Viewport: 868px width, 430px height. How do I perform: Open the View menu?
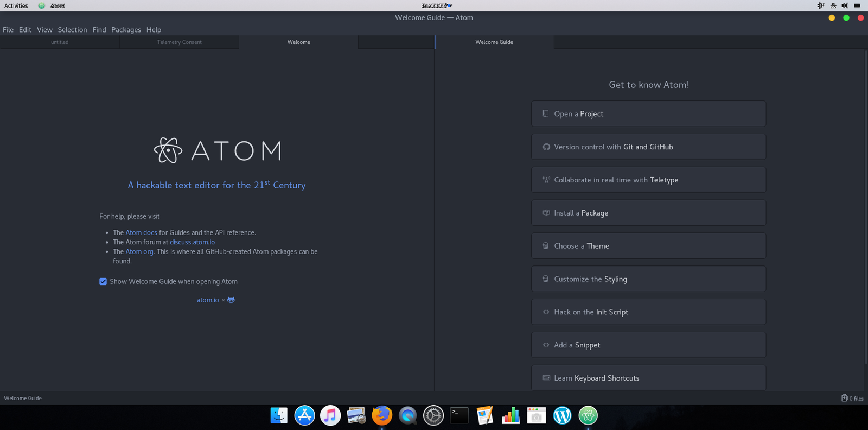pos(44,29)
